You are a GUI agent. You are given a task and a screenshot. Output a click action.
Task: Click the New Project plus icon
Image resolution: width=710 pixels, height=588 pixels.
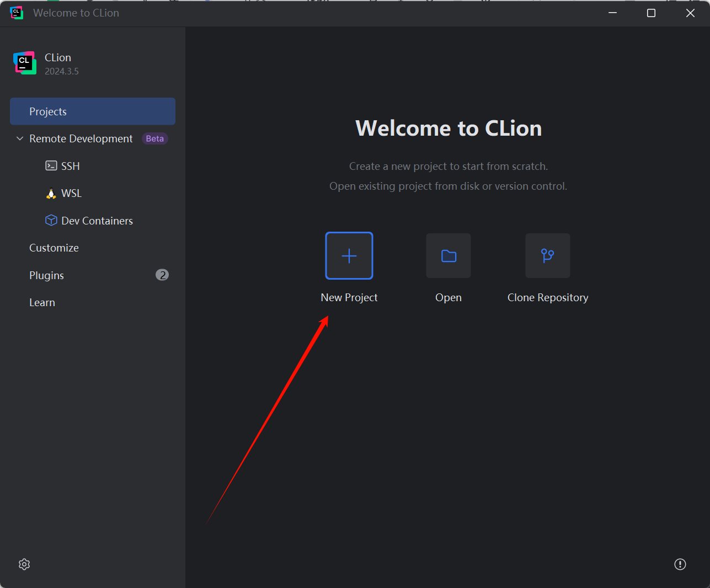pos(349,255)
